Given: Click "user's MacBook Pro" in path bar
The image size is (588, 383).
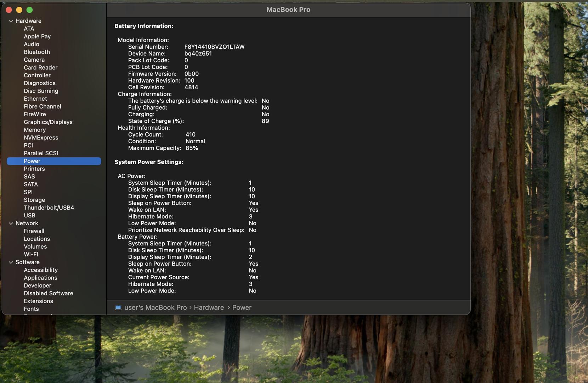Looking at the screenshot, I should [x=156, y=308].
